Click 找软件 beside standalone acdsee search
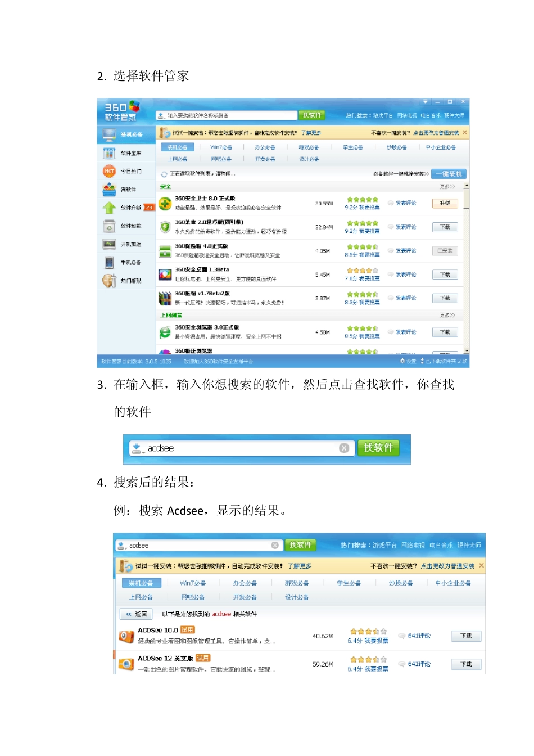The width and height of the screenshot is (534, 756). point(378,448)
